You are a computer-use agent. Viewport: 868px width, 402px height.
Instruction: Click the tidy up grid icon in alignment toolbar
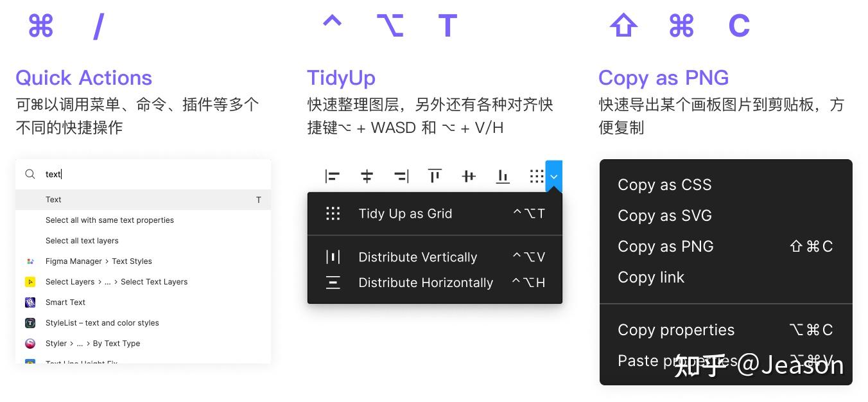(x=537, y=176)
